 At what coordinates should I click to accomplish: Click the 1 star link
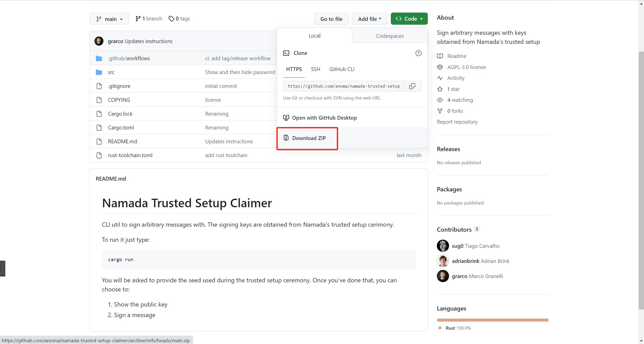pyautogui.click(x=453, y=89)
